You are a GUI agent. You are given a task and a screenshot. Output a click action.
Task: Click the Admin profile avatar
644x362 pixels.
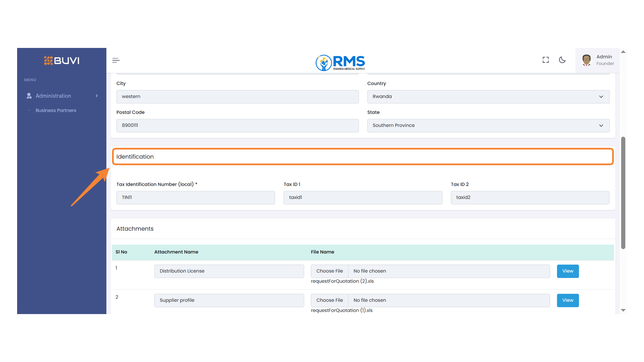[586, 60]
